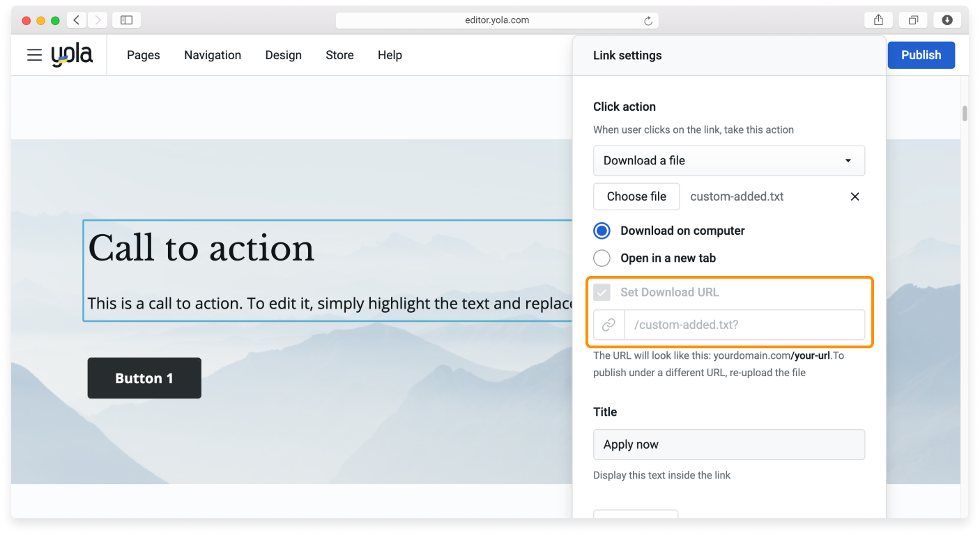Image resolution: width=980 pixels, height=535 pixels.
Task: Select Download on computer radio option
Action: (x=602, y=231)
